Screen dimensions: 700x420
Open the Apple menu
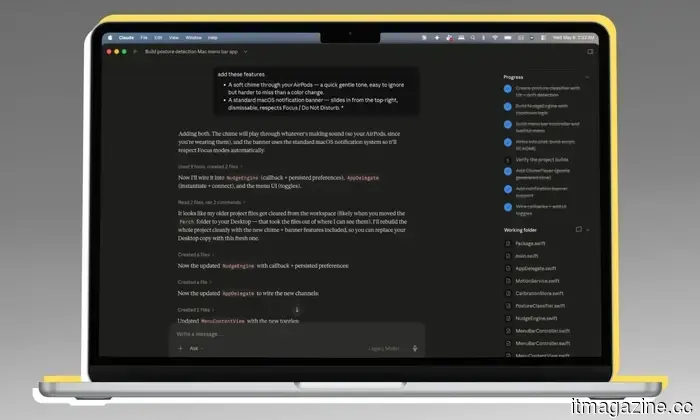pyautogui.click(x=110, y=37)
